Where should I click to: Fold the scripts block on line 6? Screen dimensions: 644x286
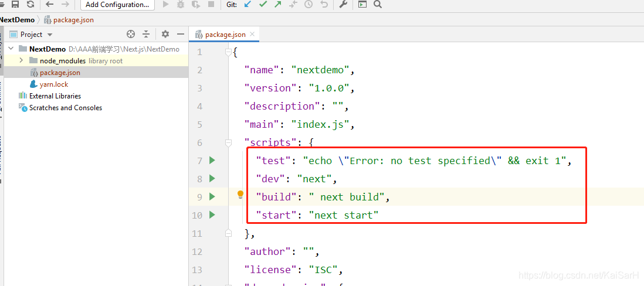(x=229, y=142)
